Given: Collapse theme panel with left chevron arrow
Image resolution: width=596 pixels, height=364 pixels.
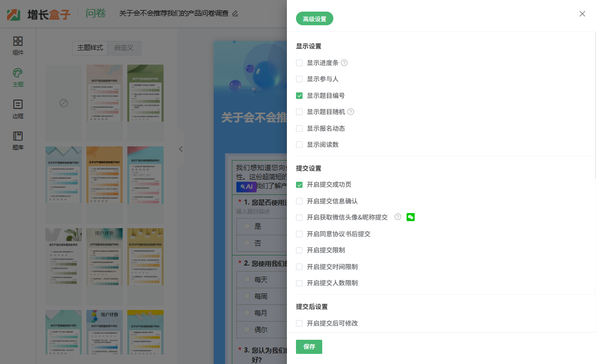Looking at the screenshot, I should (181, 149).
